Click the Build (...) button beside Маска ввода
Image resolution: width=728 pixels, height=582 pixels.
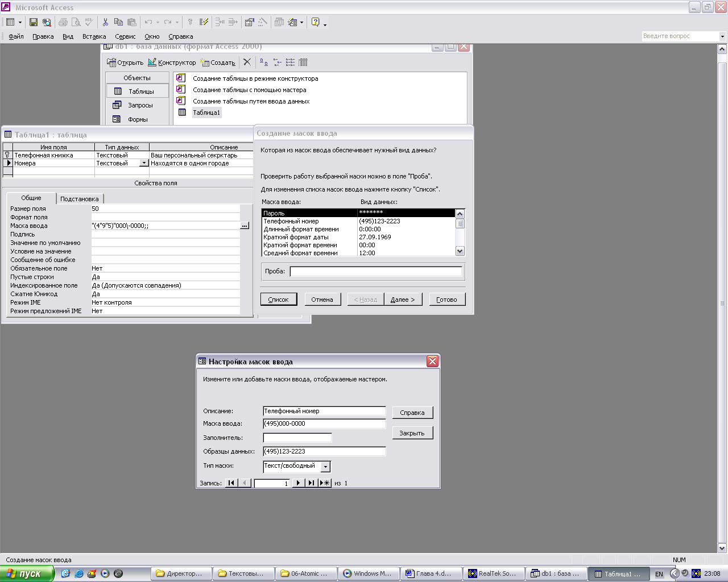pos(245,226)
